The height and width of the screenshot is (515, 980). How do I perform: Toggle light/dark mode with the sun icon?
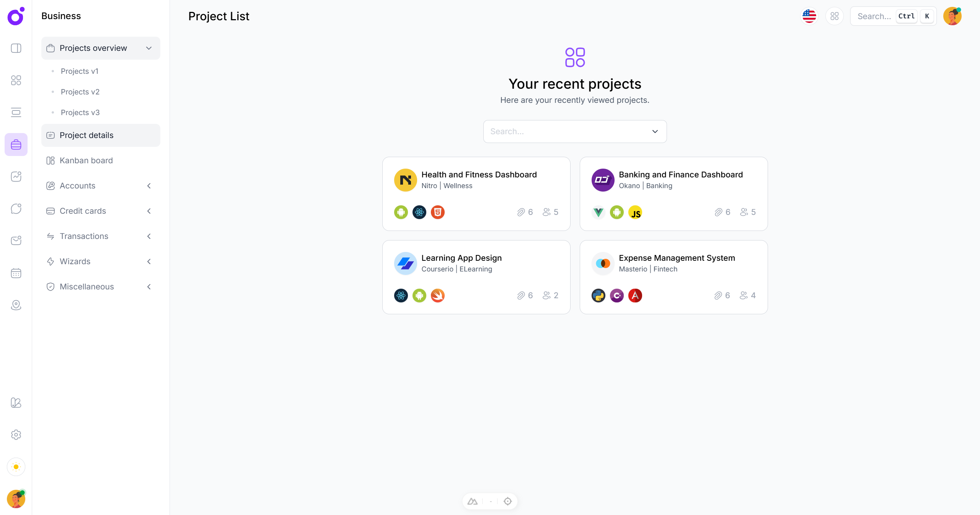[16, 467]
